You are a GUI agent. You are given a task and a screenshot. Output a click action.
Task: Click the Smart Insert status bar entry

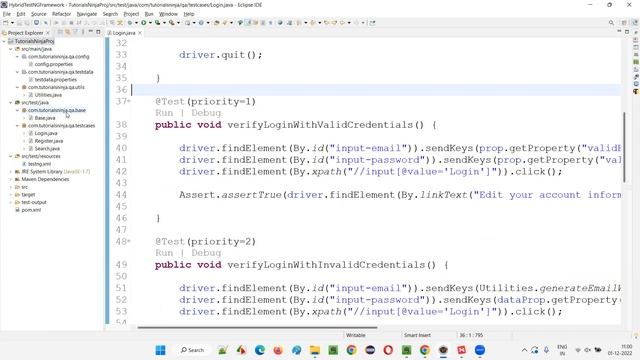click(x=417, y=335)
